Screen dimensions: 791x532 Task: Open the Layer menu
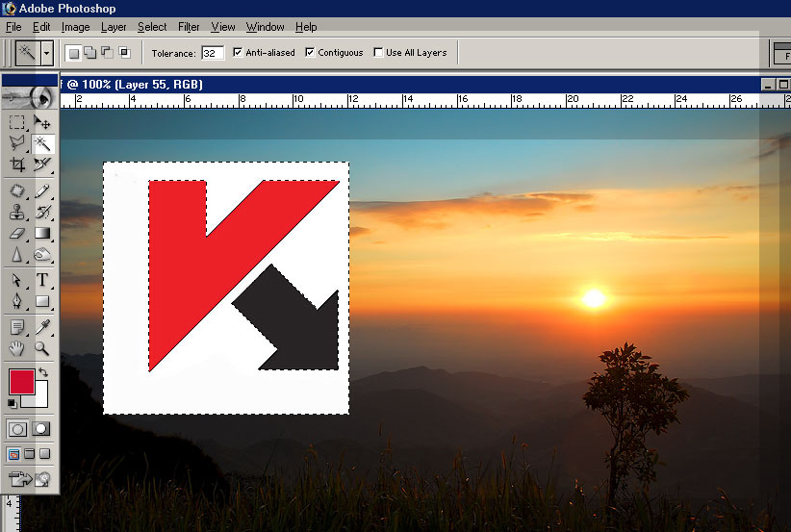point(114,27)
